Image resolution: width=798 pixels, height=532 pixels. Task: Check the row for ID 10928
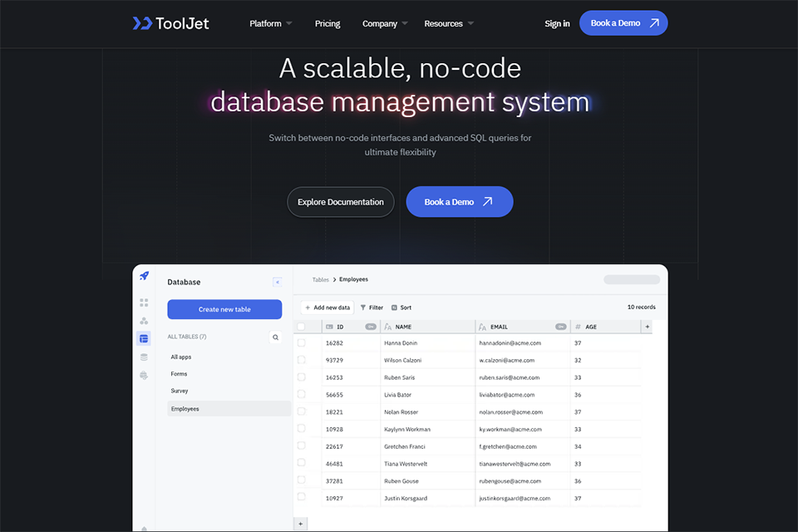coord(301,429)
